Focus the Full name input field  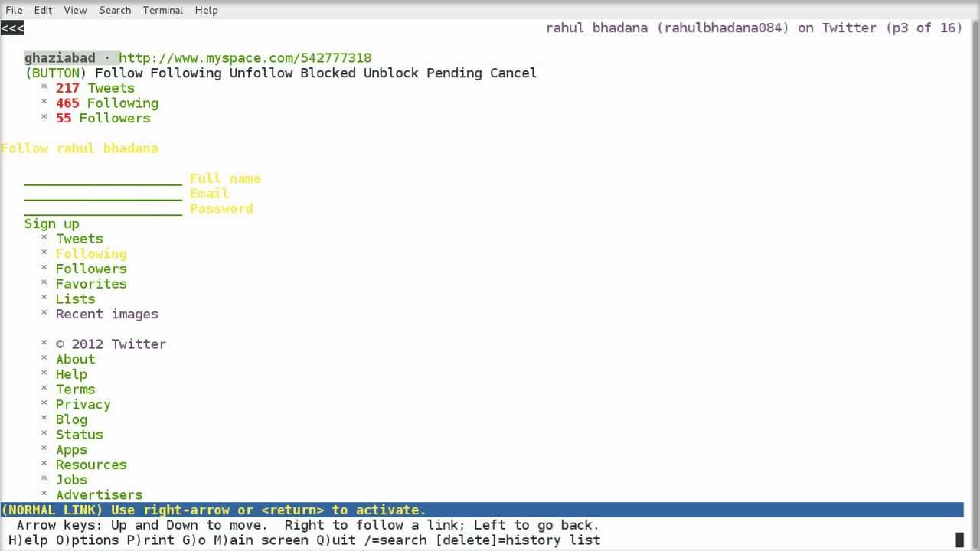click(x=103, y=178)
